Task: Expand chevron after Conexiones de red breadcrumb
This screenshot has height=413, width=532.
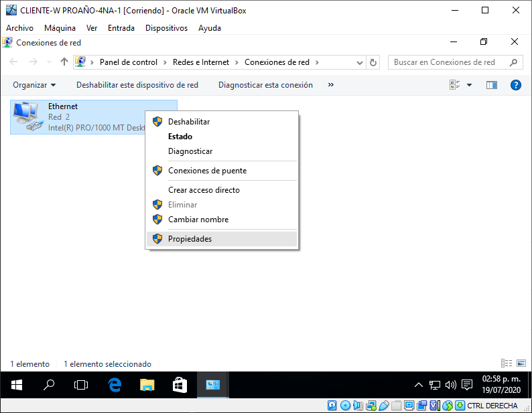Action: (x=317, y=62)
